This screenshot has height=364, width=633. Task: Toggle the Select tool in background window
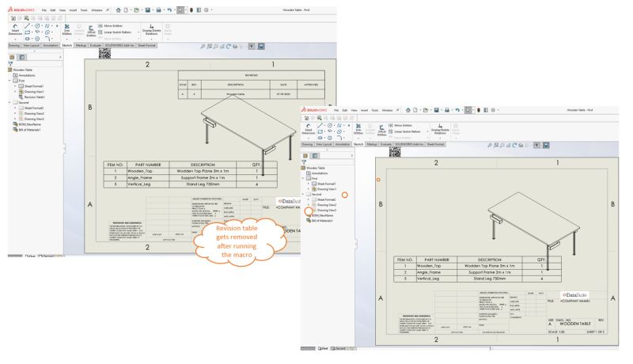(180, 10)
